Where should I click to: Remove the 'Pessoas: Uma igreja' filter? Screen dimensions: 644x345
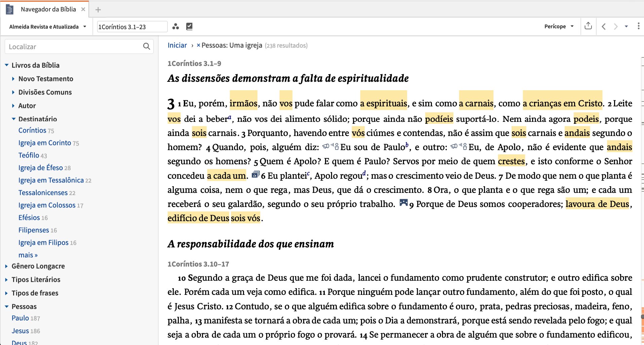point(198,45)
